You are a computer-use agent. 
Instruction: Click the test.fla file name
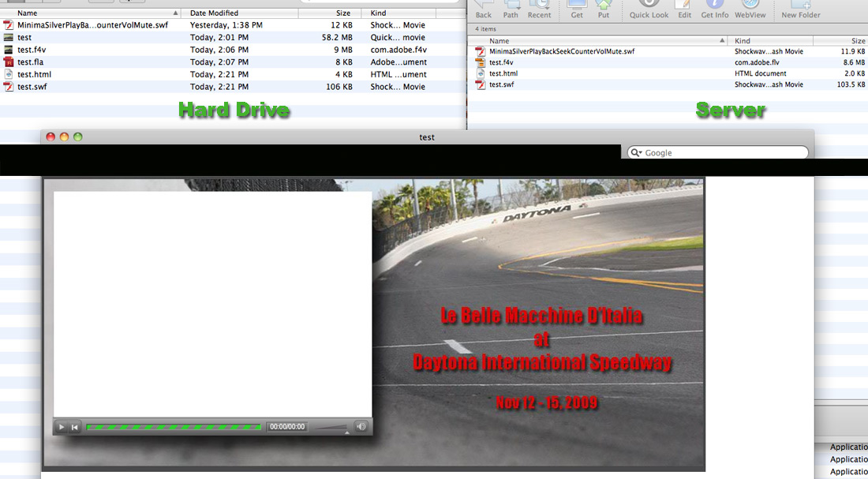coord(31,62)
